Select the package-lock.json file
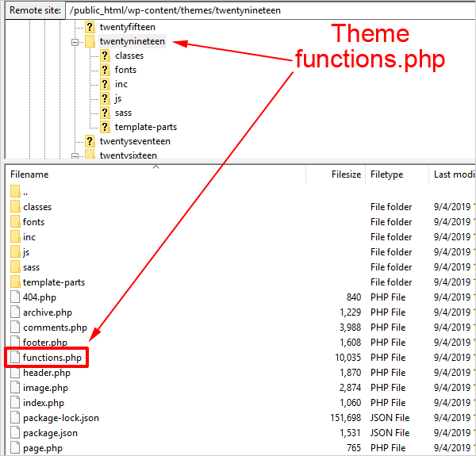Image resolution: width=476 pixels, height=456 pixels. click(61, 418)
